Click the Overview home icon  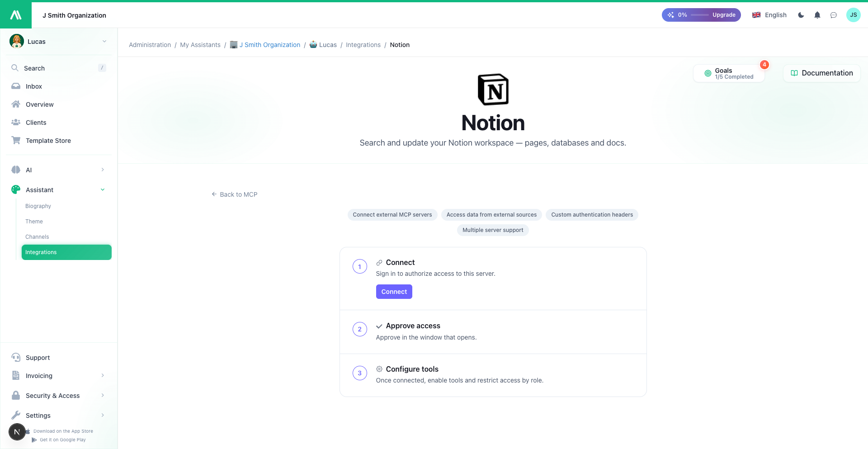(16, 104)
